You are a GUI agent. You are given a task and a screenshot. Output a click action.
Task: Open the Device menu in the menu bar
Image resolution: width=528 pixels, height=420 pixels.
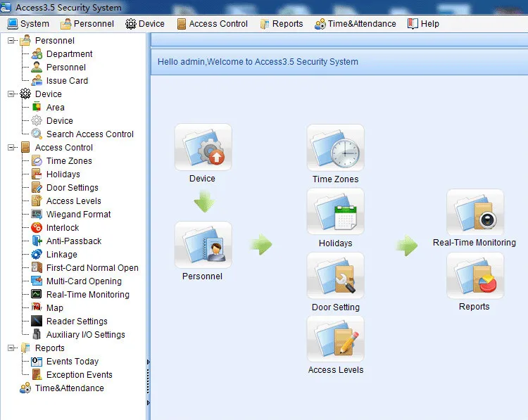coord(145,24)
